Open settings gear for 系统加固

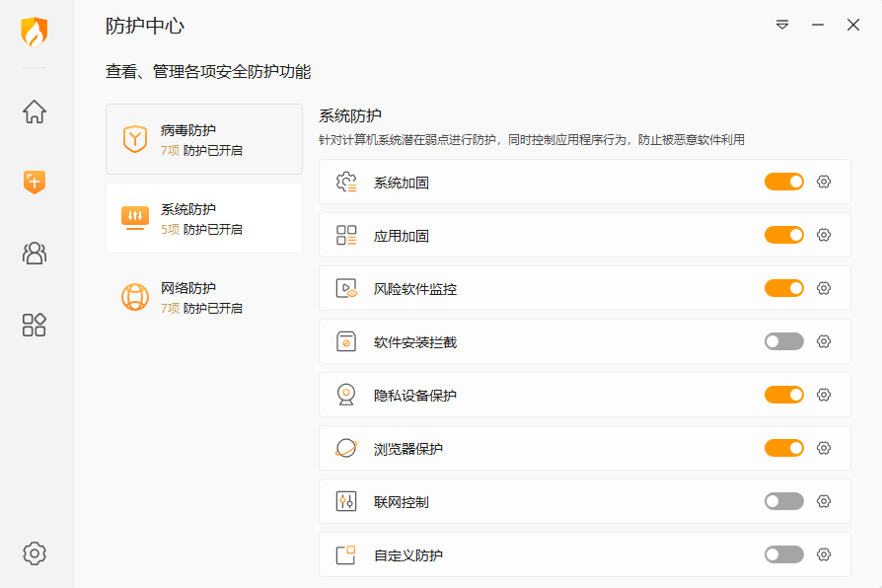coord(824,182)
